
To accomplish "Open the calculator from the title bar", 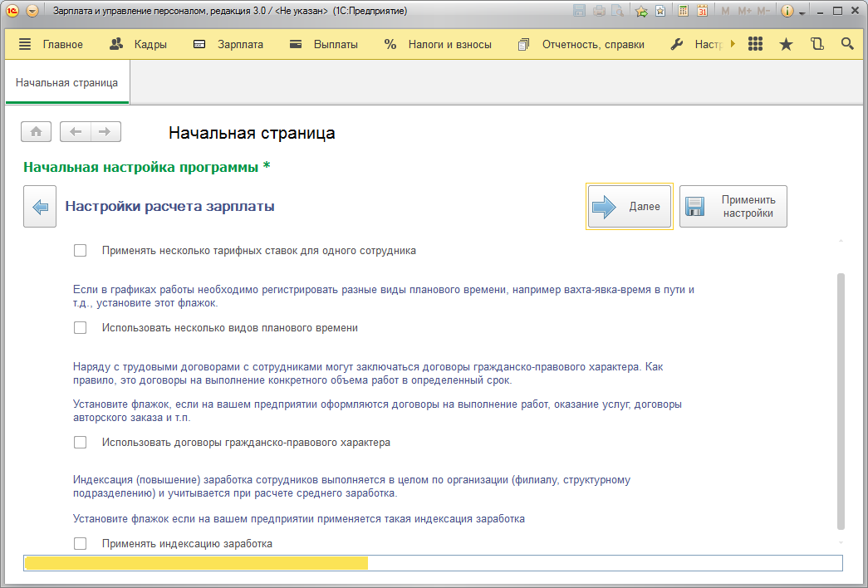I will tap(684, 12).
